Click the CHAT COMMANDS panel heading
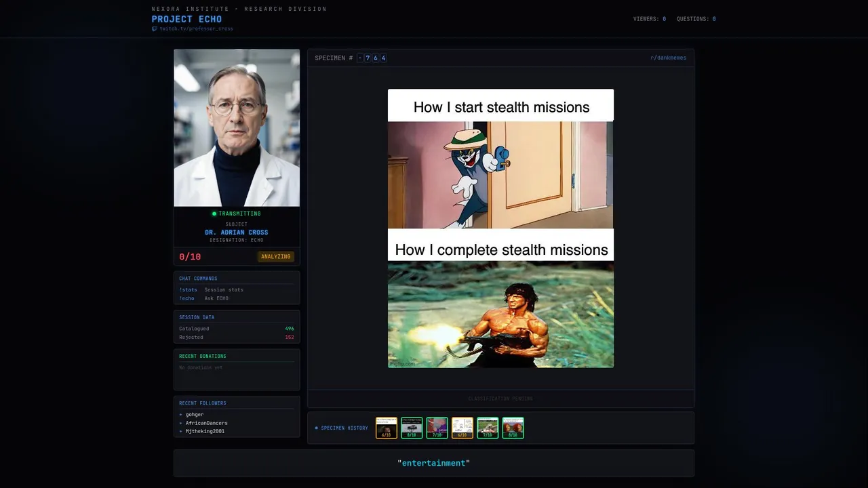868x488 pixels. coord(198,279)
